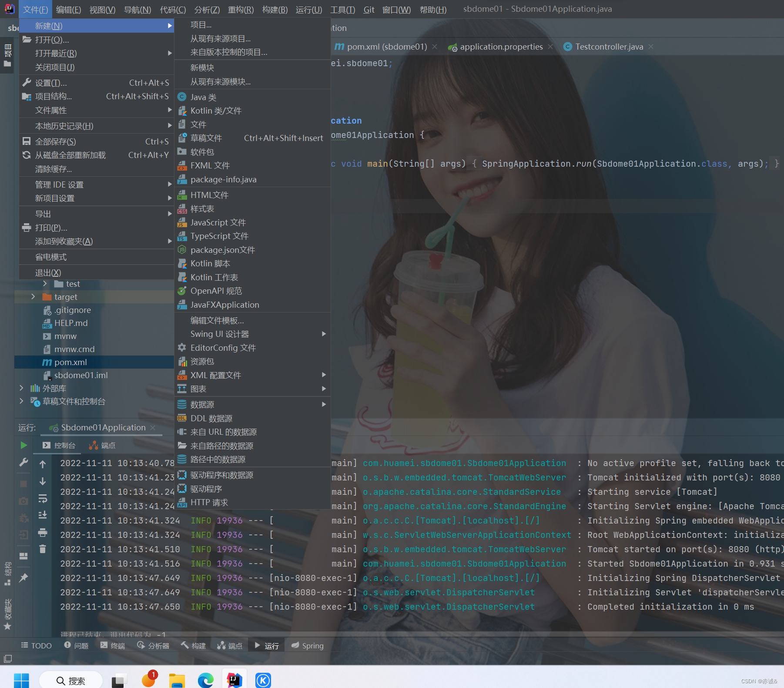Open the 数据源 submenu arrow
This screenshot has height=688, width=784.
coord(324,404)
